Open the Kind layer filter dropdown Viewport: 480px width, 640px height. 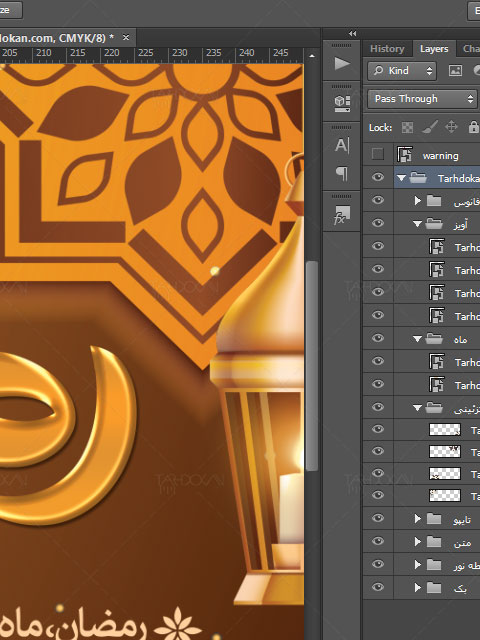click(x=402, y=71)
